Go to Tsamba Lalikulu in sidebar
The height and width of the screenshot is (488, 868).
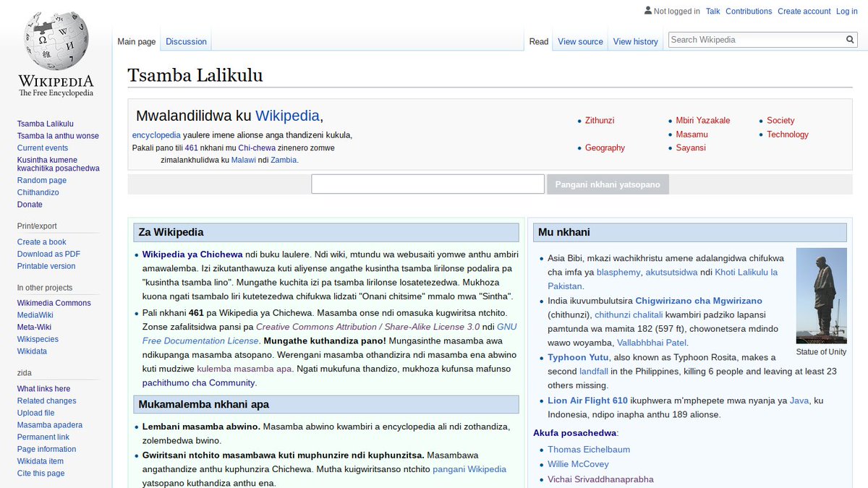46,124
